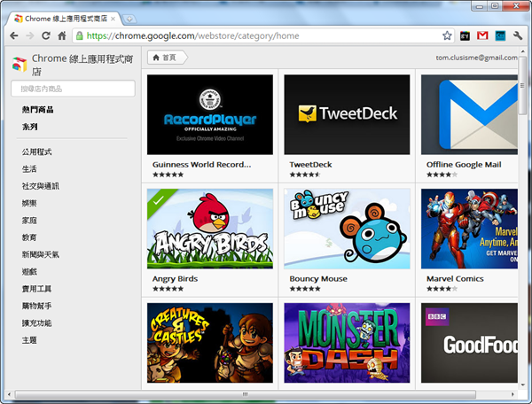The height and width of the screenshot is (404, 532).
Task: Click the 首頁 breadcrumb home button
Action: (166, 58)
